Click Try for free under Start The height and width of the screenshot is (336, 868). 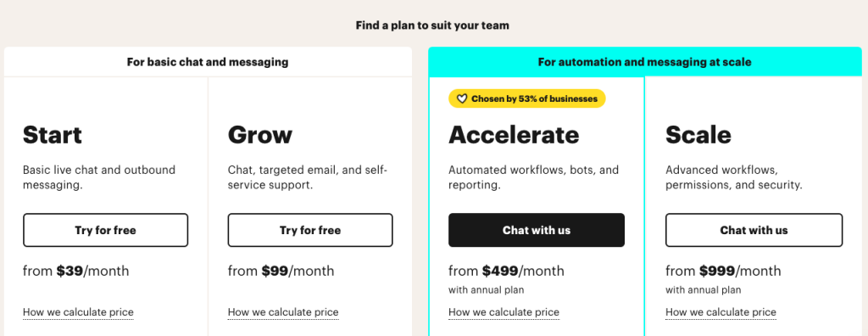[105, 230]
